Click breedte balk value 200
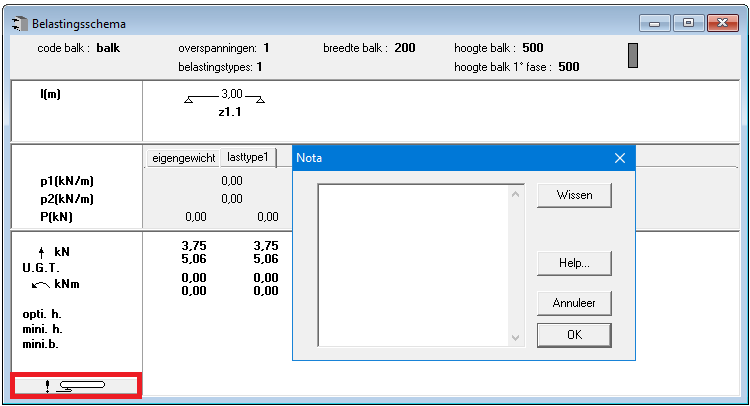Viewport: 750px width, 406px height. click(x=405, y=48)
